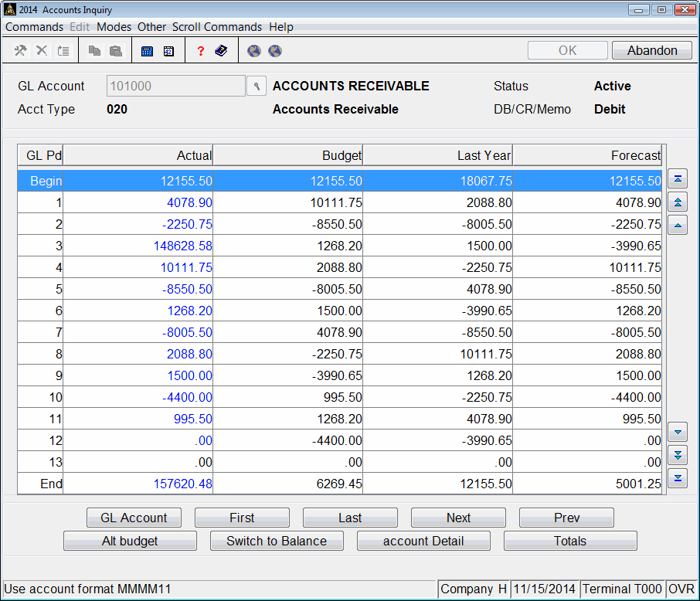Click the Alt budget button

(x=130, y=541)
